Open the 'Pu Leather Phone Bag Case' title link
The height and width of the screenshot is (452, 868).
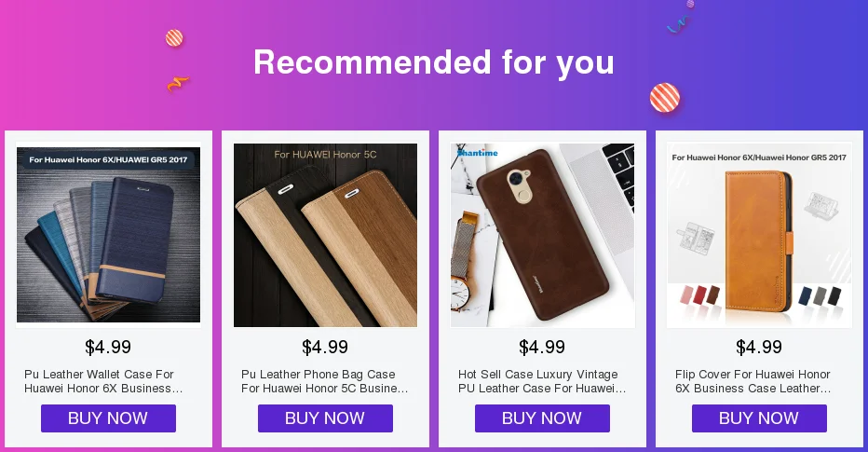tap(325, 381)
